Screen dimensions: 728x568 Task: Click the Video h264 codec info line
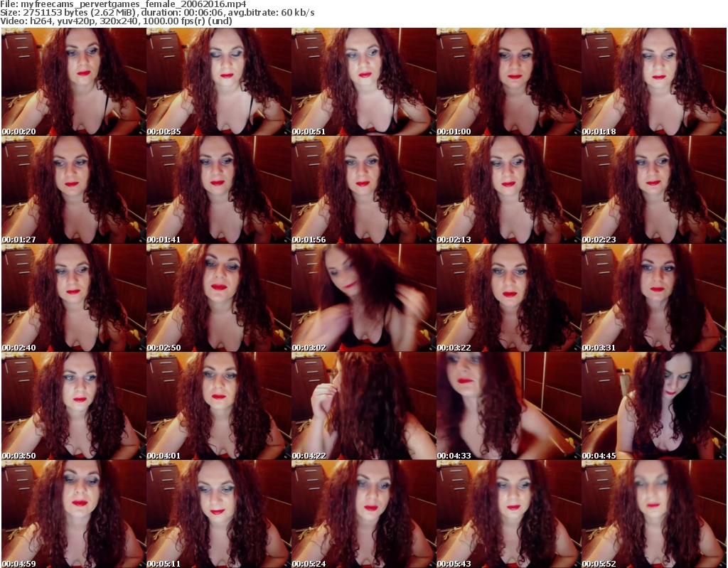point(116,21)
